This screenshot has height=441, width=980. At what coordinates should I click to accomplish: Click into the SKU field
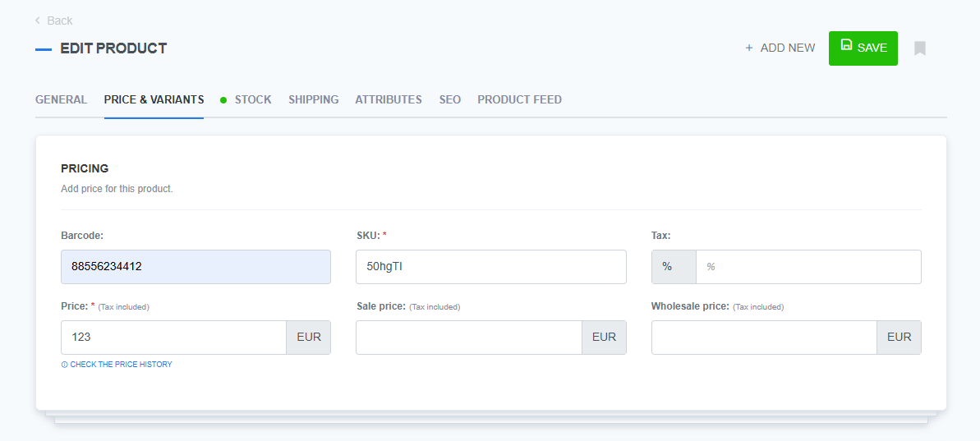(490, 267)
